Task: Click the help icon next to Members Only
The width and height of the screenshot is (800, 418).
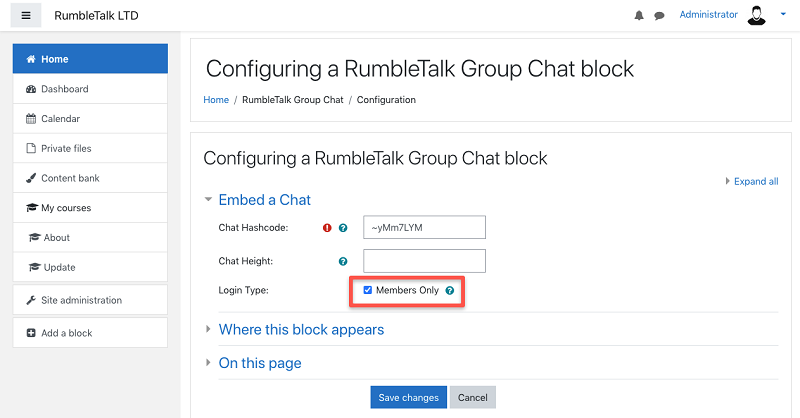Action: [450, 291]
